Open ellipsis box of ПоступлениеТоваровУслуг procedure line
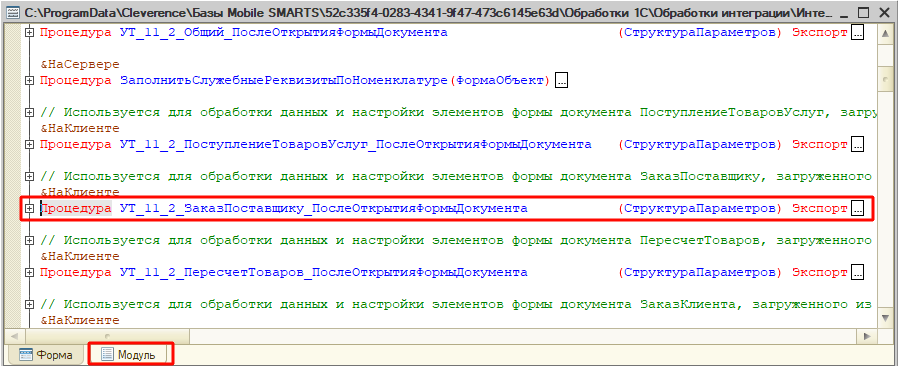Screen dimensions: 898x366 pyautogui.click(x=857, y=145)
